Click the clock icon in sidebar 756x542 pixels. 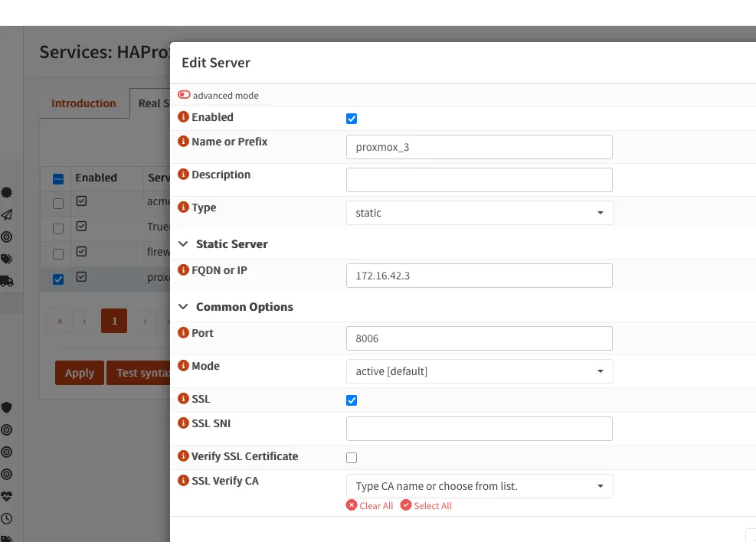(x=7, y=518)
